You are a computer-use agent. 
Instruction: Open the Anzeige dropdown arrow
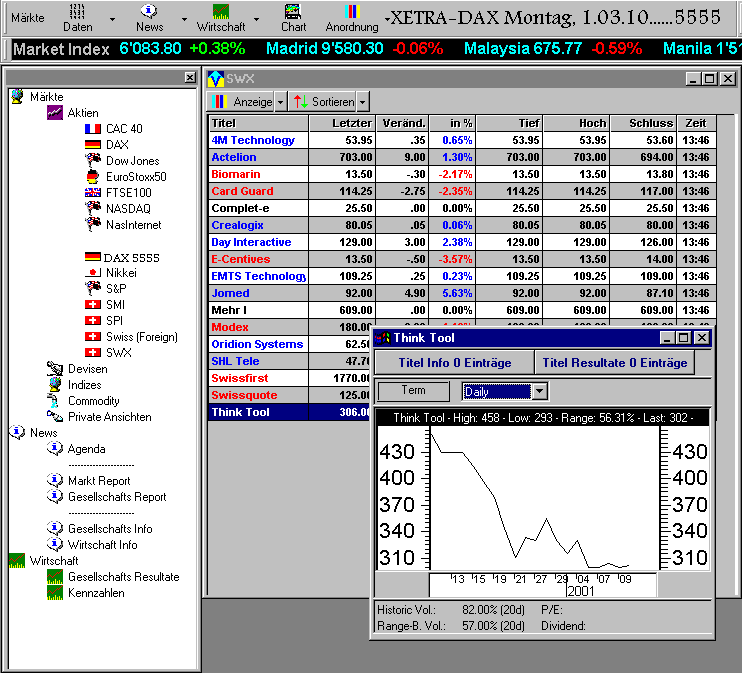[280, 102]
